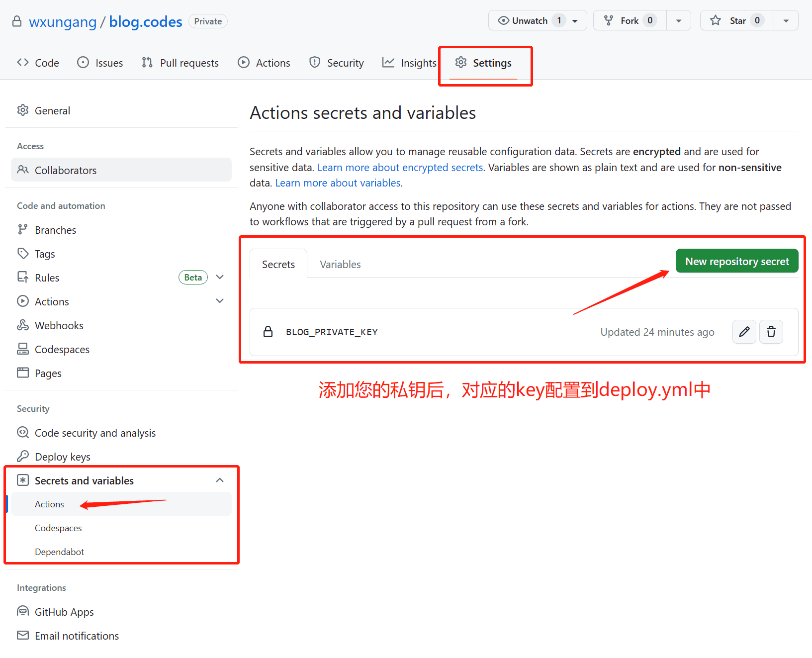Open Code security and analysis
Viewport: 812px width, 658px height.
(121, 433)
